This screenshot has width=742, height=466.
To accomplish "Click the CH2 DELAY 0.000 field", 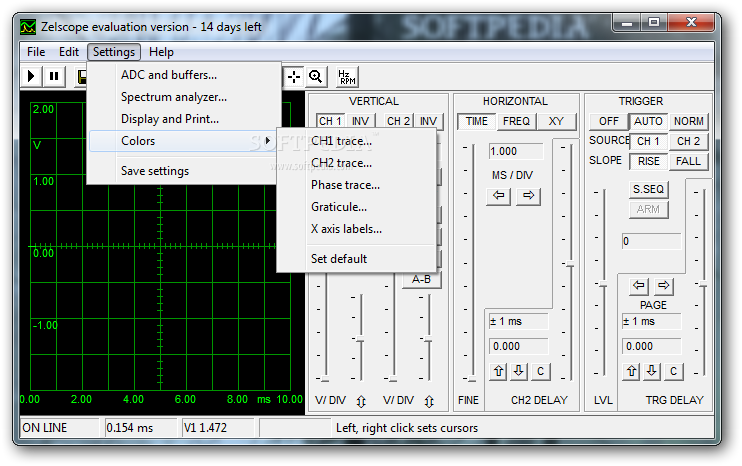I will click(519, 346).
